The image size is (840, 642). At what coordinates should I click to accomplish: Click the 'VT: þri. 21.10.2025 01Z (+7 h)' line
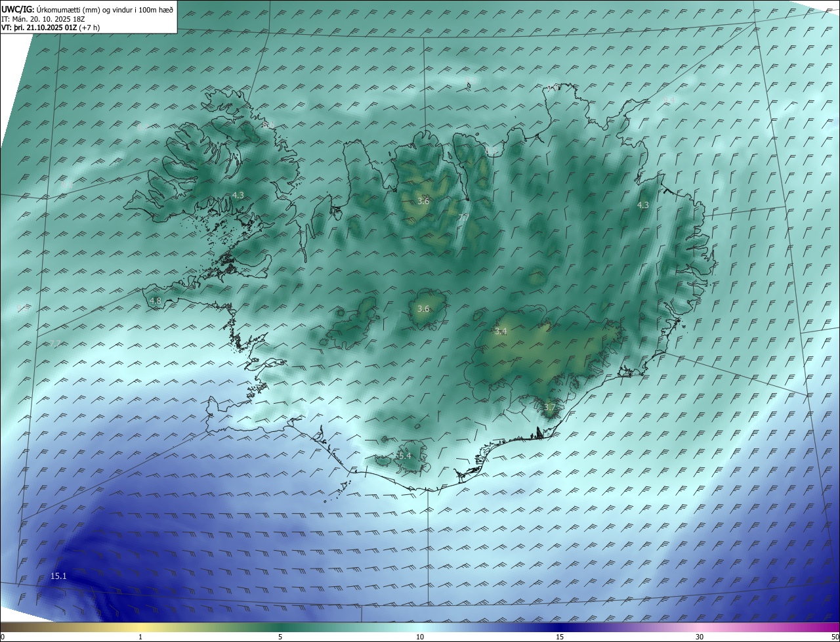pos(50,28)
